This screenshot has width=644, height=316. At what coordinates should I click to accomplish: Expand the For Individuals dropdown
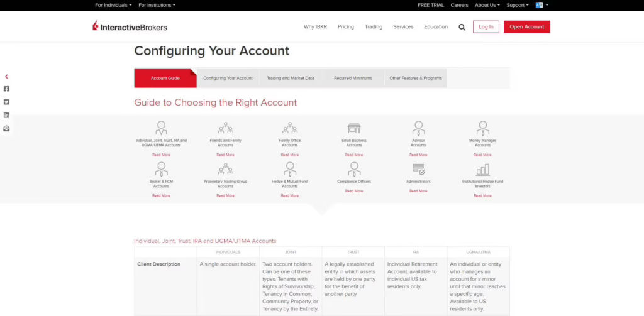pyautogui.click(x=113, y=5)
